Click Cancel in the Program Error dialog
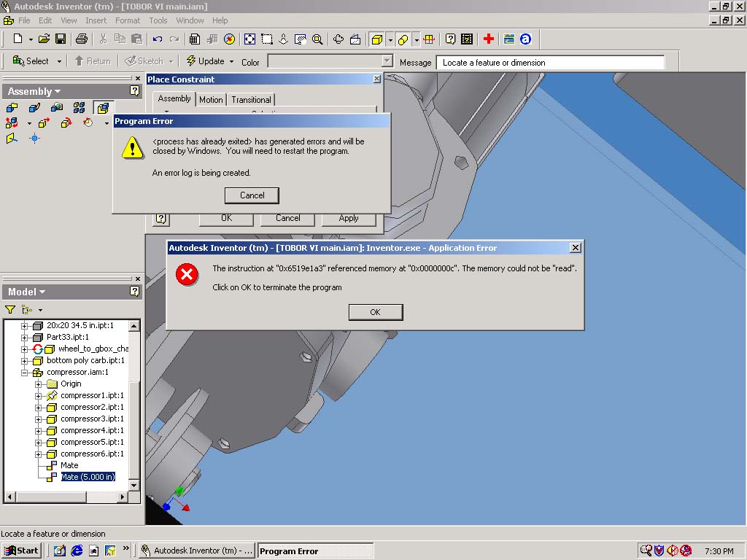This screenshot has width=747, height=560. pyautogui.click(x=252, y=195)
